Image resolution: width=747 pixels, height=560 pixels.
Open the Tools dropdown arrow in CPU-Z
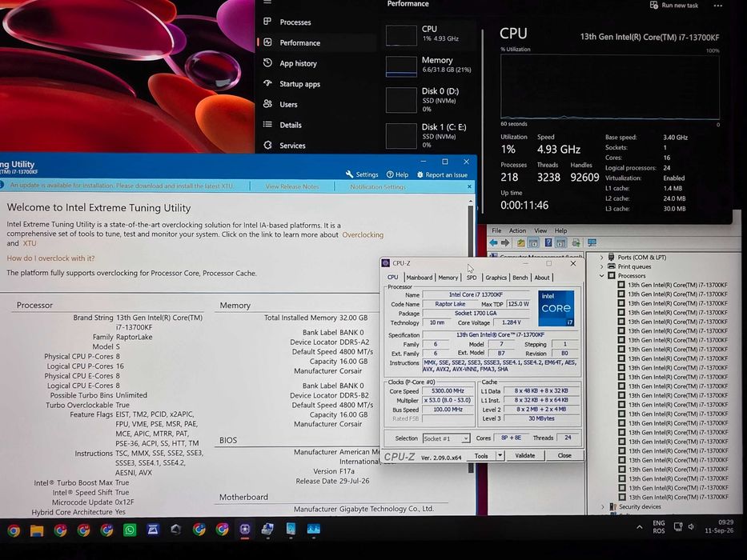(500, 456)
